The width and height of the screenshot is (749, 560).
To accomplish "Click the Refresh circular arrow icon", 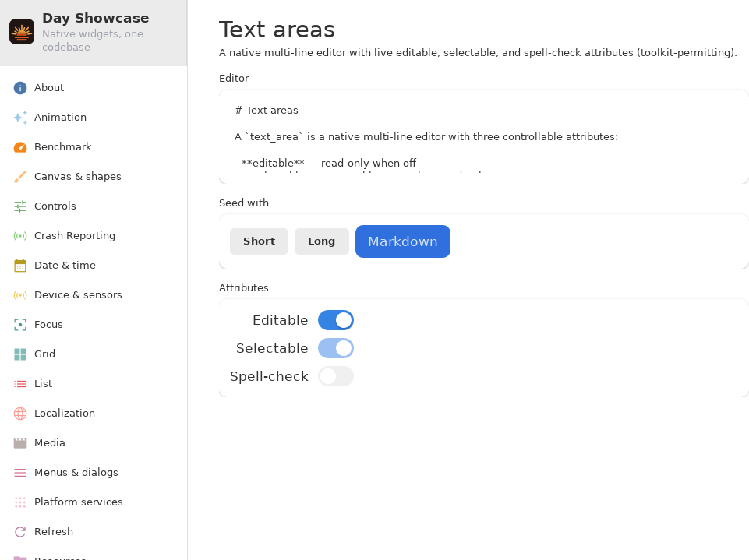I will pyautogui.click(x=20, y=532).
